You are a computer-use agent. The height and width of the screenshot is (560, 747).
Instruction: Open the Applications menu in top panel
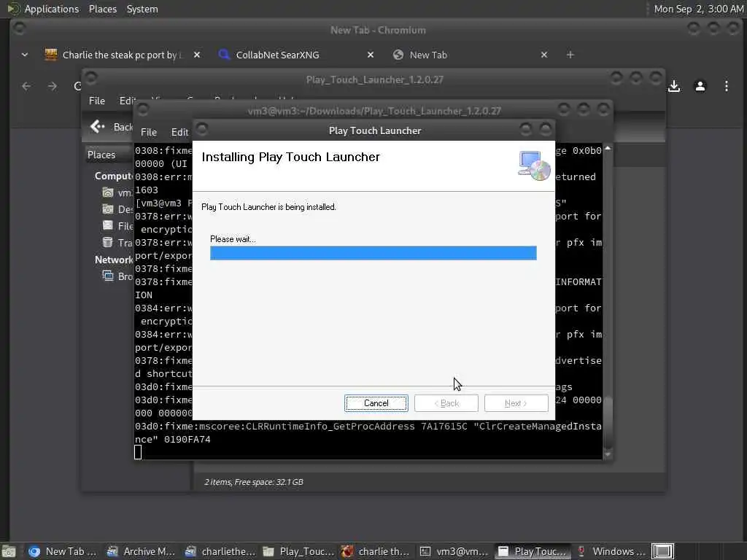coord(52,9)
